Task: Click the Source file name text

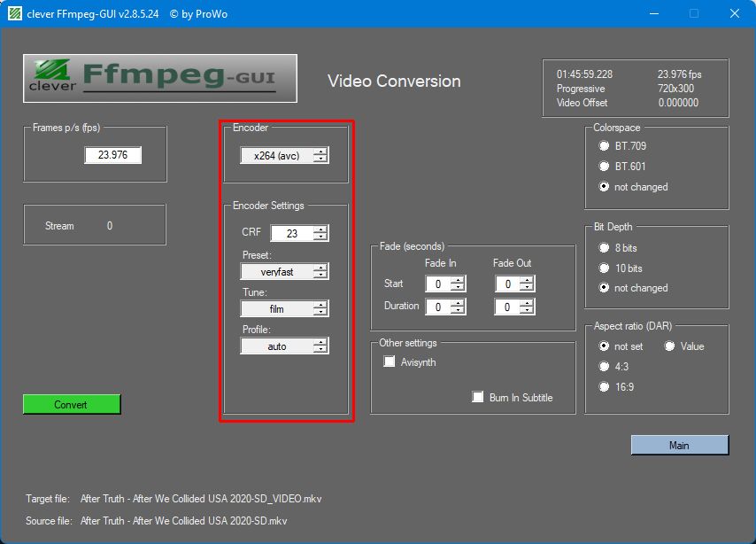Action: click(x=184, y=521)
